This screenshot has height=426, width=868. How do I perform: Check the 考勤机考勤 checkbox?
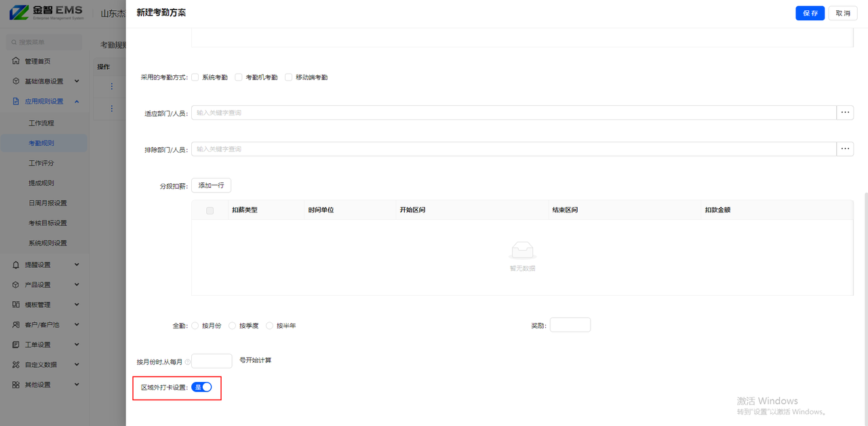[x=239, y=77]
